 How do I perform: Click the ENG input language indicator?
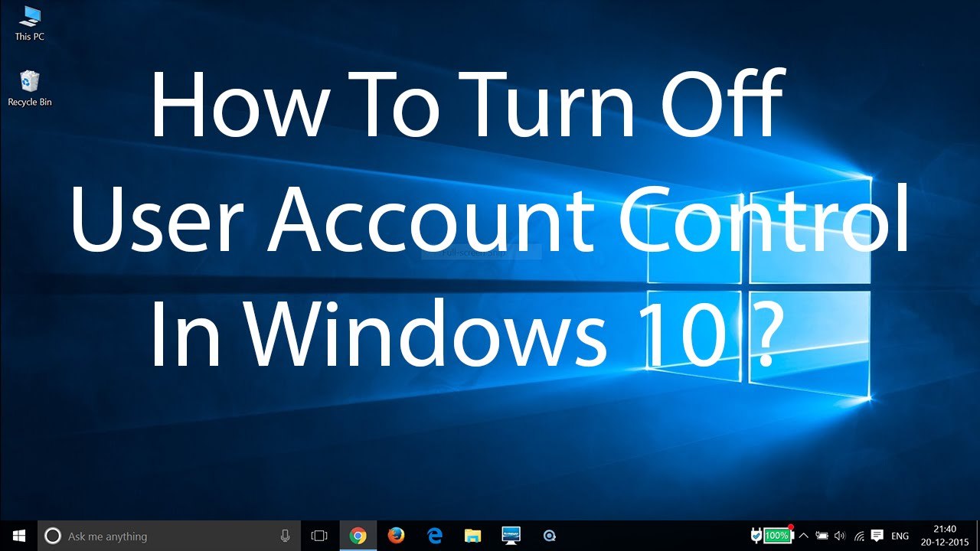point(900,536)
